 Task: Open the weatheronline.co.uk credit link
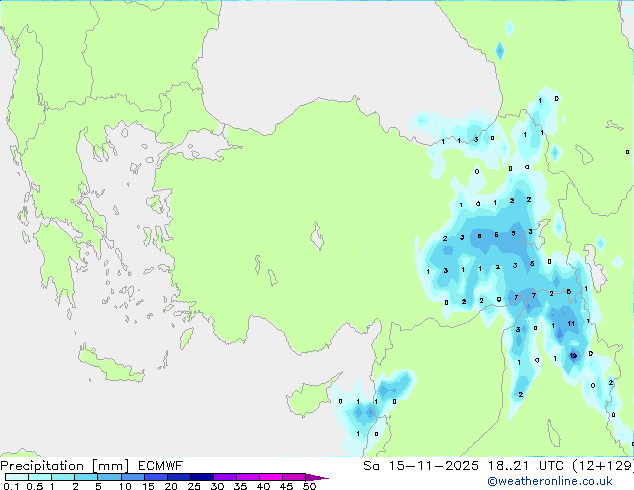[x=550, y=481]
